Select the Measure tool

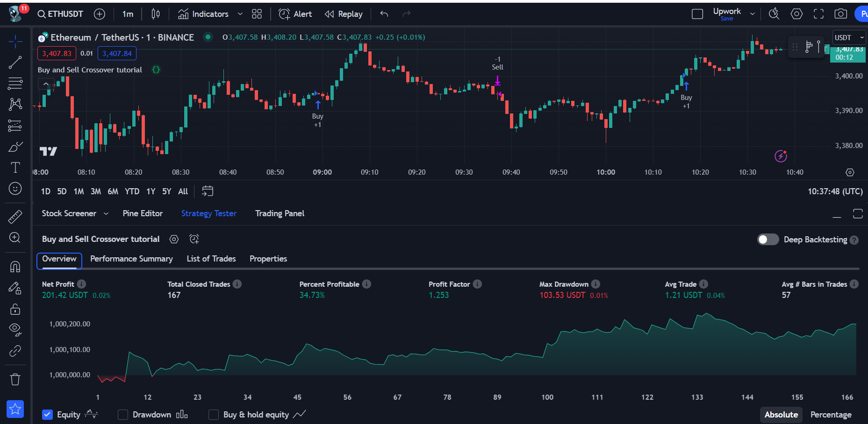pyautogui.click(x=15, y=216)
